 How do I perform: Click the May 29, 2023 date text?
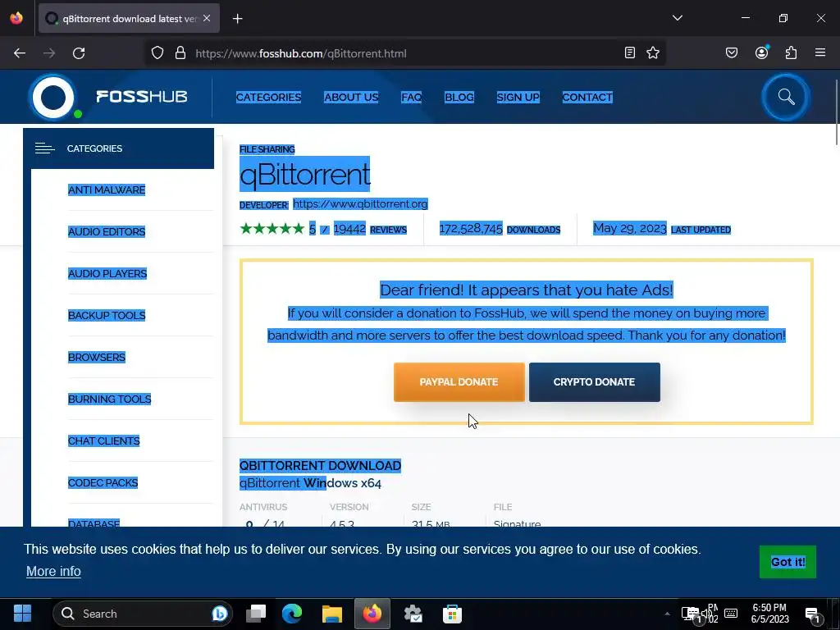[629, 228]
